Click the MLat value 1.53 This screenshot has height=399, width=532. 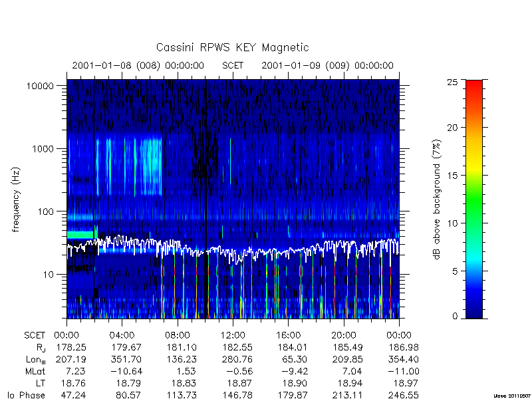187,372
